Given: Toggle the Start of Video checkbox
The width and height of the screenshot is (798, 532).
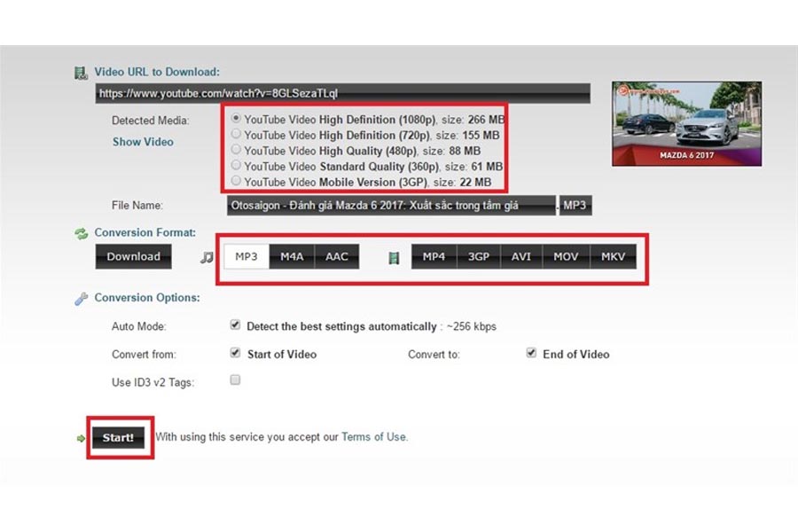Looking at the screenshot, I should pyautogui.click(x=235, y=352).
